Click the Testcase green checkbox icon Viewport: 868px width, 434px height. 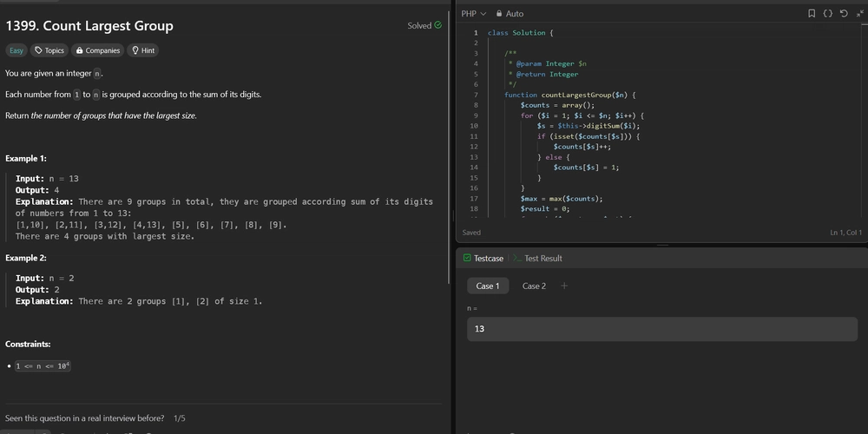[467, 258]
